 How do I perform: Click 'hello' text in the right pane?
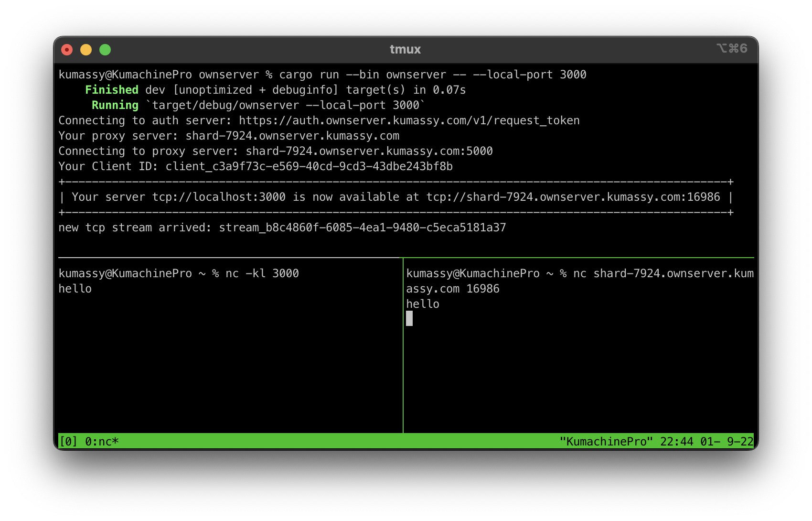click(423, 304)
